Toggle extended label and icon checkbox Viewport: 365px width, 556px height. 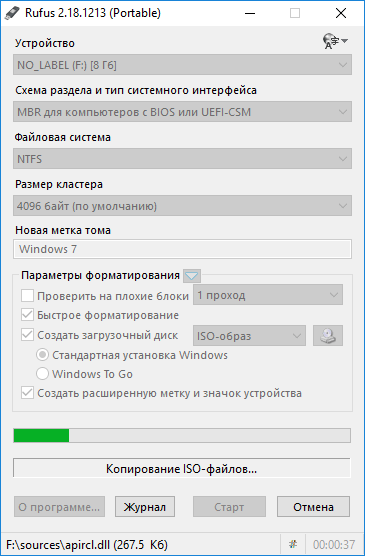27,393
